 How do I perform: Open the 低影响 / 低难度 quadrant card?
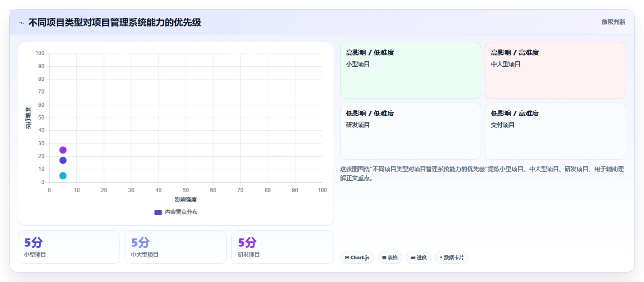pos(411,131)
